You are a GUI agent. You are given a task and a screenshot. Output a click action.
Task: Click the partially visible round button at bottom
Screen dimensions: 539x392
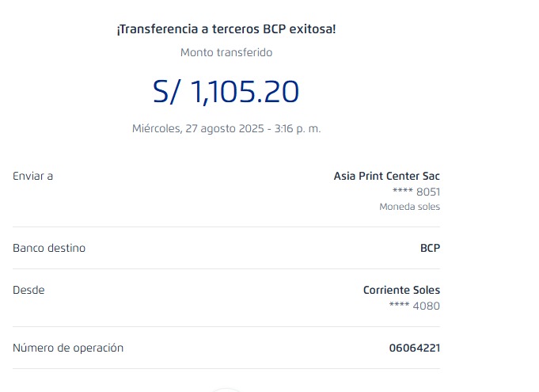tap(226, 389)
